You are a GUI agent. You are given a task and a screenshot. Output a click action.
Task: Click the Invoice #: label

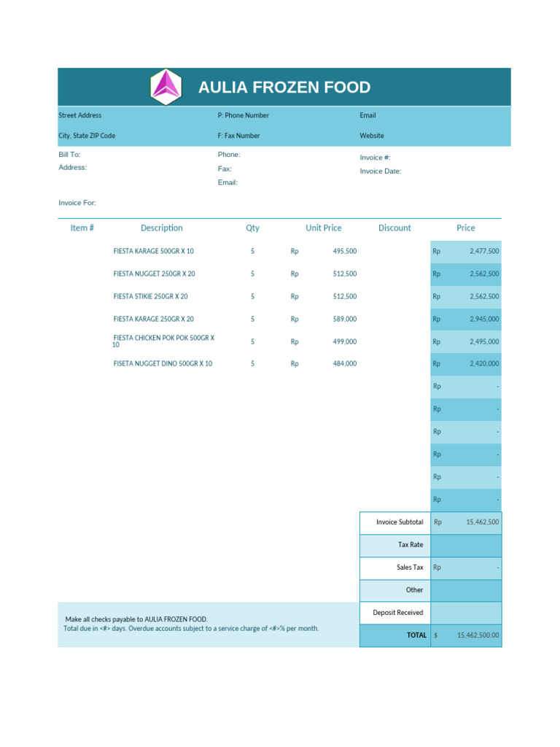pos(375,158)
